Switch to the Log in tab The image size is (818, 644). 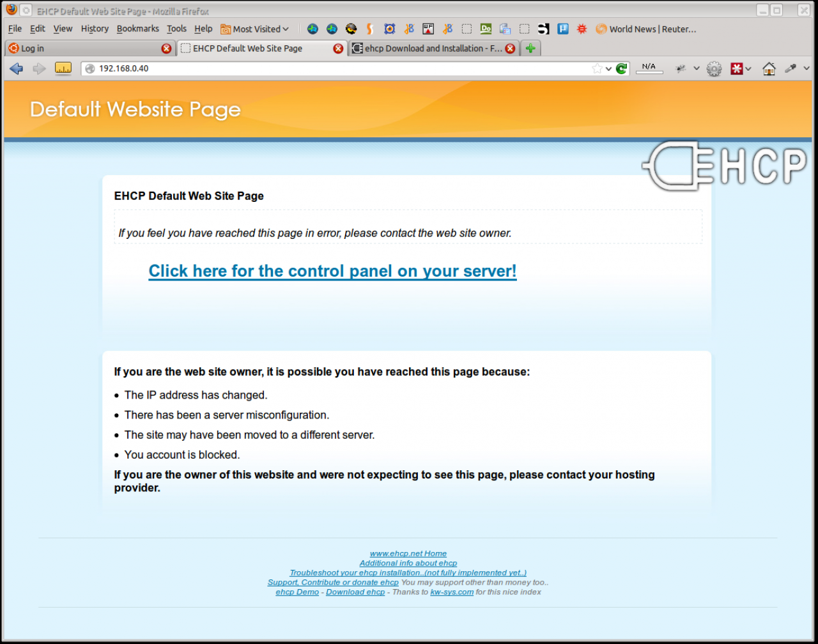(x=90, y=49)
